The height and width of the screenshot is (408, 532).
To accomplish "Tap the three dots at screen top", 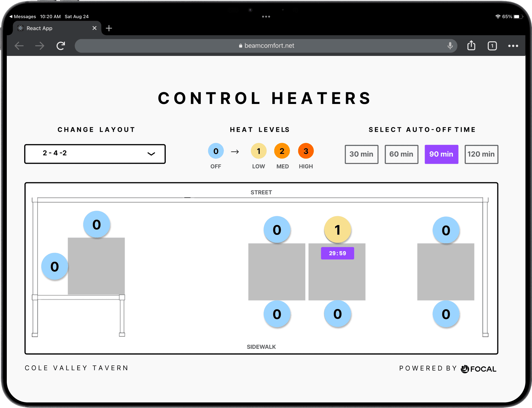I will tap(266, 17).
